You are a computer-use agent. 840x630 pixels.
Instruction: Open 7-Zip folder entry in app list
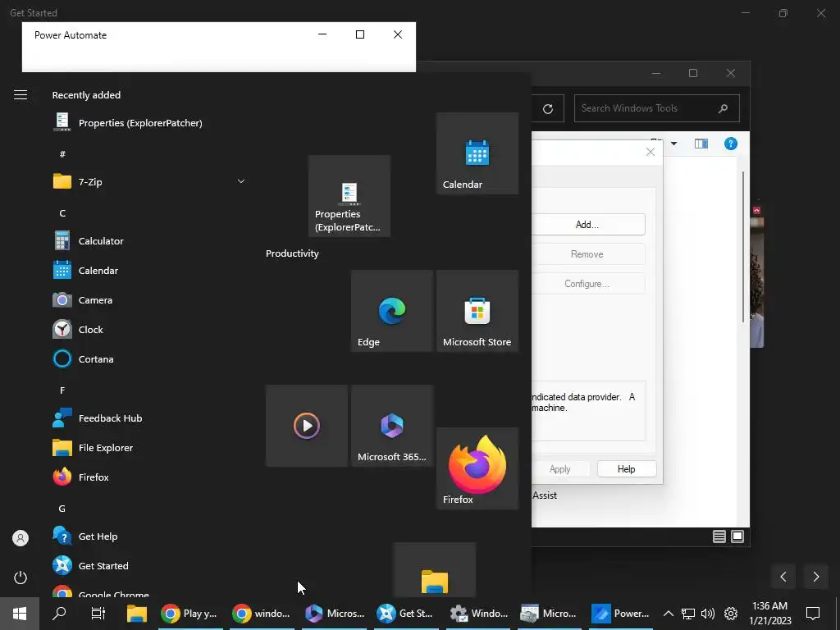148,181
